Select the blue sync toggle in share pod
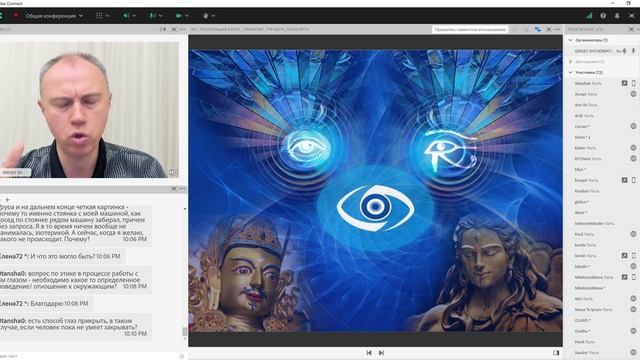 pyautogui.click(x=538, y=29)
